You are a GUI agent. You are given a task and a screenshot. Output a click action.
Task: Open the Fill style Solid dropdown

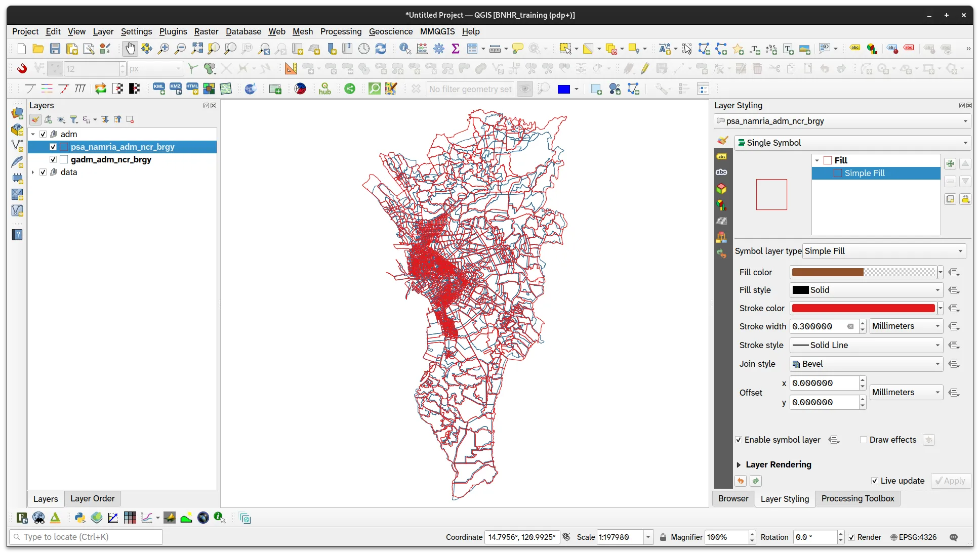tap(866, 290)
